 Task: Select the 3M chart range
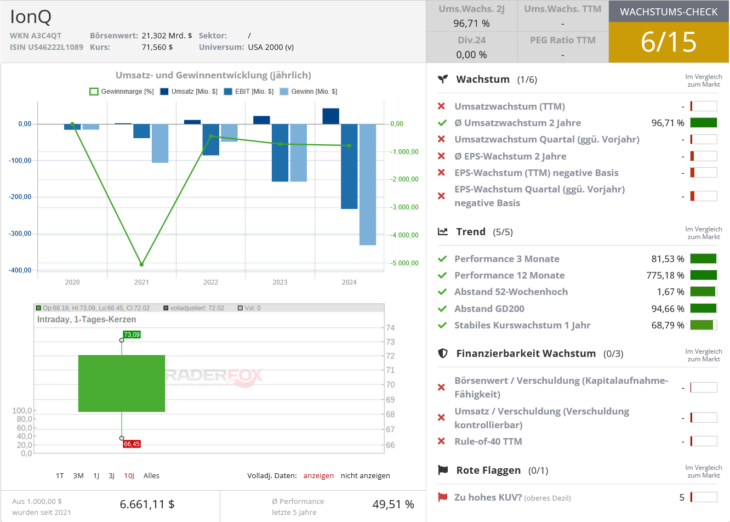[78, 475]
